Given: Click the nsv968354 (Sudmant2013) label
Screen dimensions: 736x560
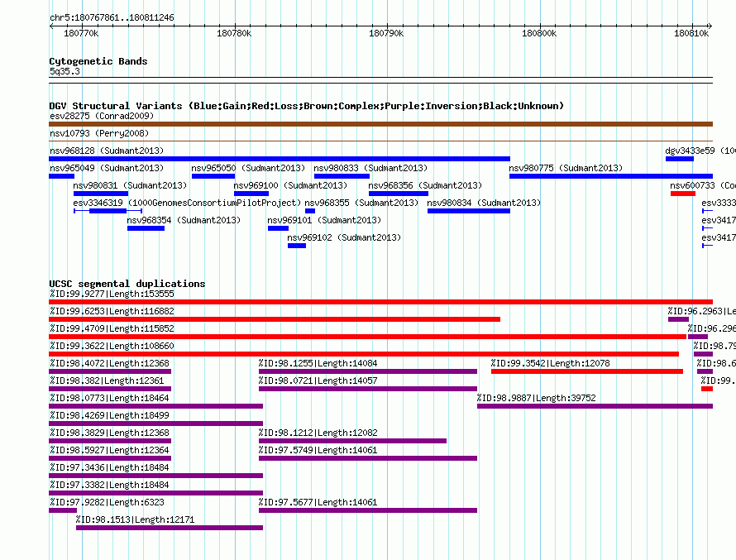Looking at the screenshot, I should (184, 220).
